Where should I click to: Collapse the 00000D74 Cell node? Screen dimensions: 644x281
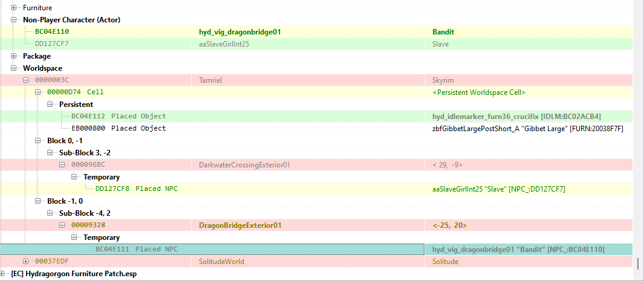pyautogui.click(x=37, y=92)
